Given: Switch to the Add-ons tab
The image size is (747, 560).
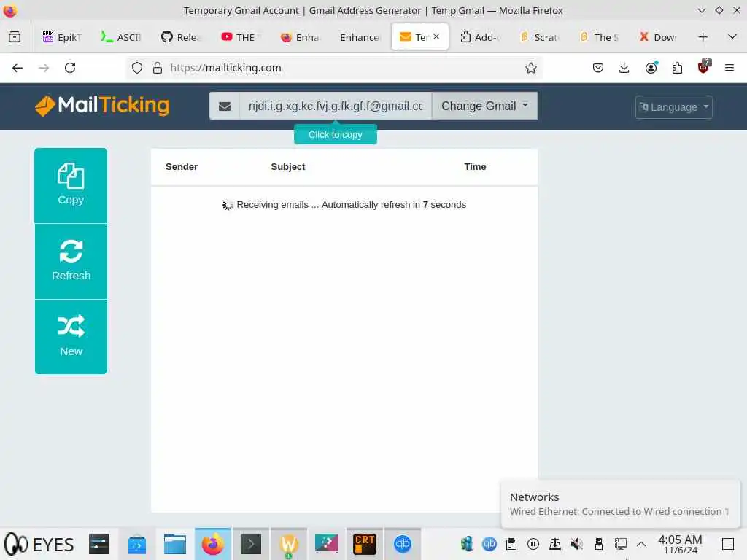Looking at the screenshot, I should coord(479,37).
